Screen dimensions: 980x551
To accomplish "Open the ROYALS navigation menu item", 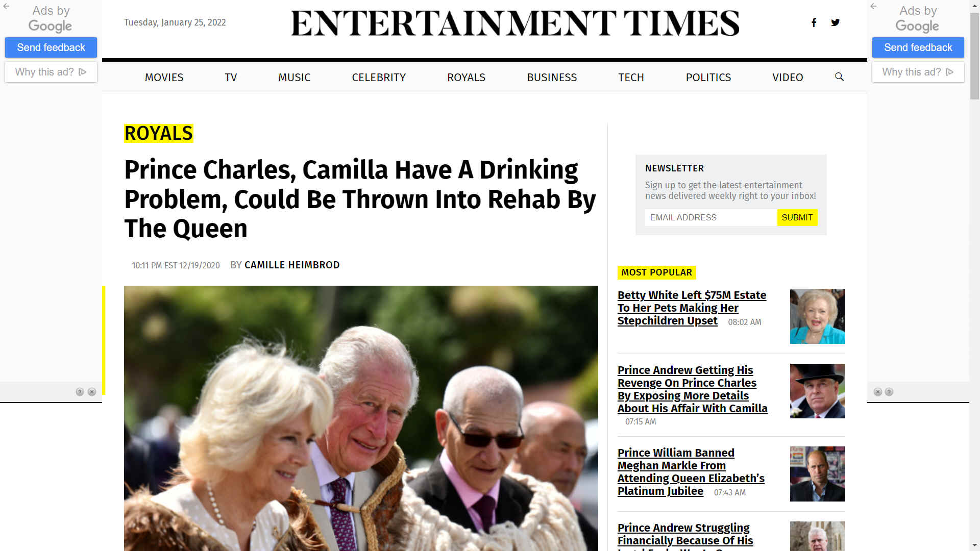I will pos(466,78).
